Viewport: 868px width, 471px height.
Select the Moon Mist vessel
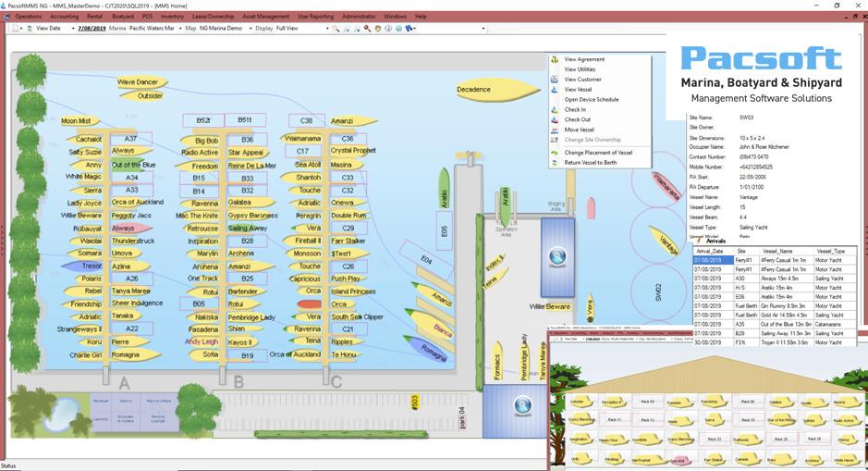[80, 121]
